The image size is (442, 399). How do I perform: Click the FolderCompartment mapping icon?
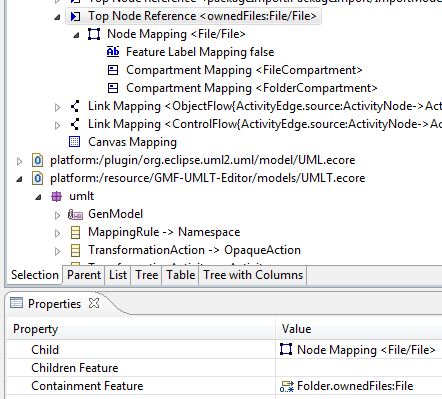pos(113,88)
